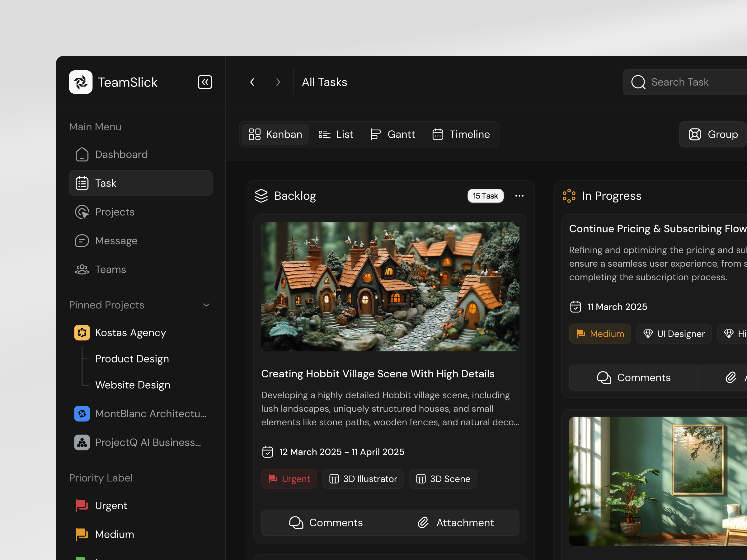Click the Kostas Agency project icon
The image size is (747, 560).
[82, 333]
